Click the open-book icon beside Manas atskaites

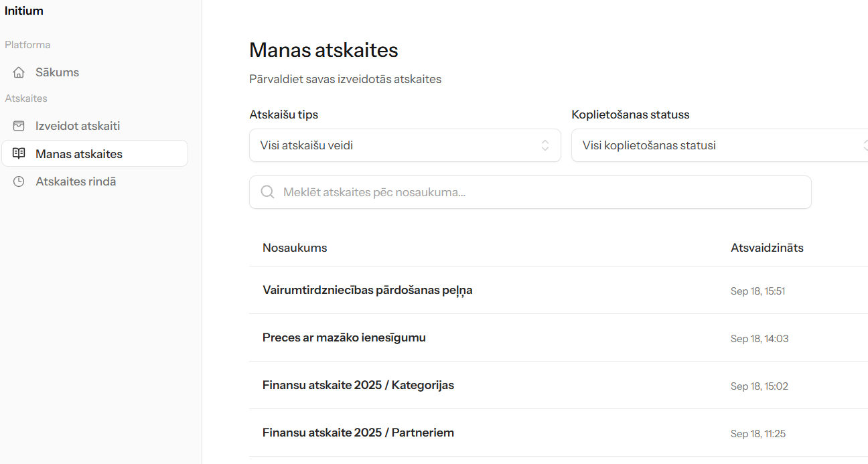tap(19, 154)
